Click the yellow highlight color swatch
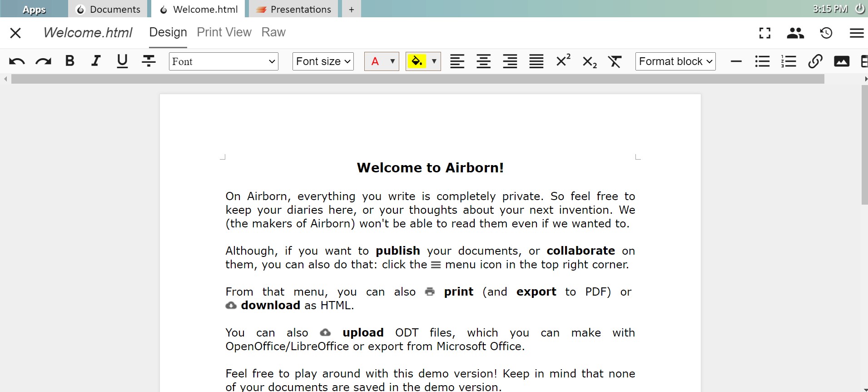Viewport: 868px width, 392px height. pos(417,61)
